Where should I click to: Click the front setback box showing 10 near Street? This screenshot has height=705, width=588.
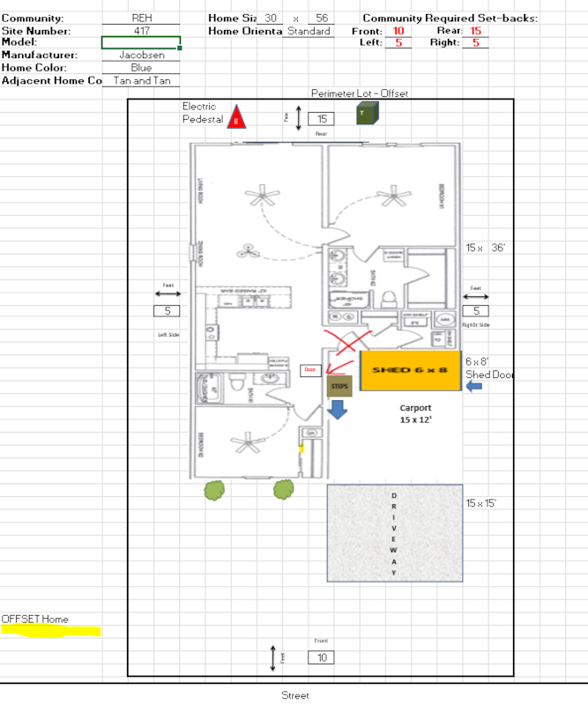click(x=322, y=657)
